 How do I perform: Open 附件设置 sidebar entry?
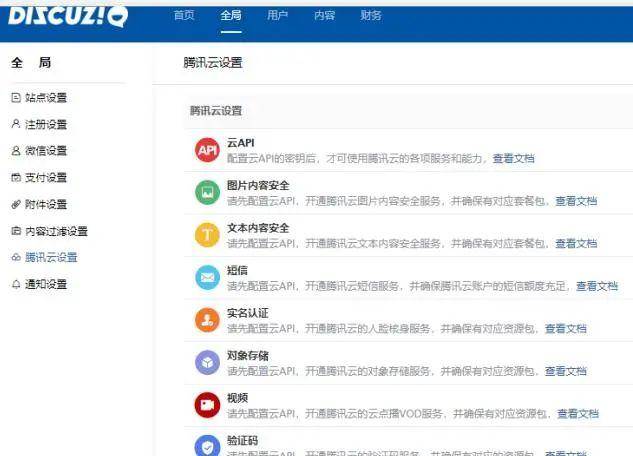46,204
